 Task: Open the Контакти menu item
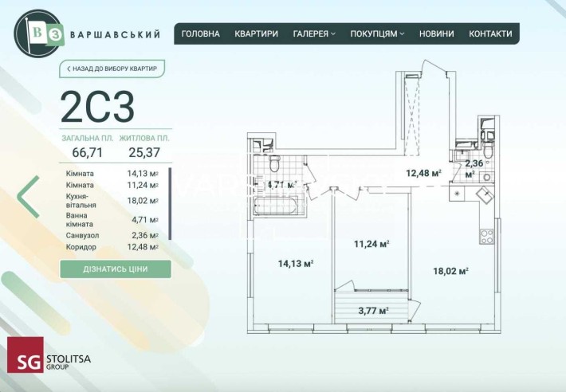[x=490, y=34]
